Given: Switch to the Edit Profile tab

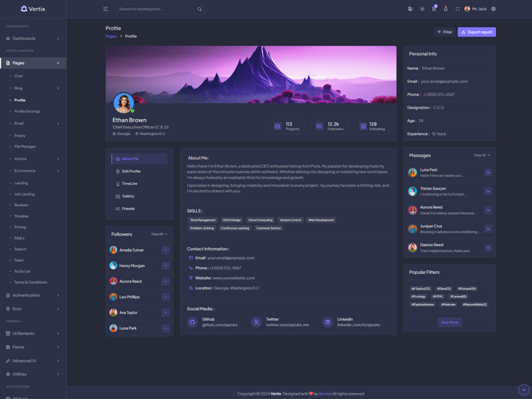Looking at the screenshot, I should [x=130, y=172].
